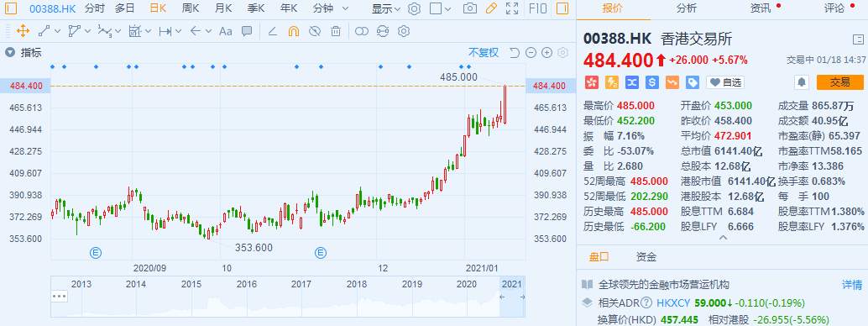Open the 详情 details link
This screenshot has width=868, height=326.
(852, 285)
